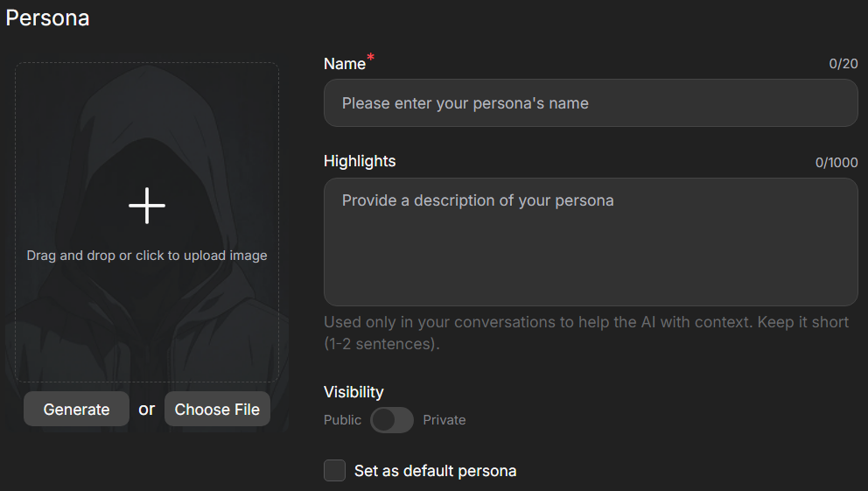The image size is (868, 491).
Task: Click the Persona page heading
Action: pos(47,18)
